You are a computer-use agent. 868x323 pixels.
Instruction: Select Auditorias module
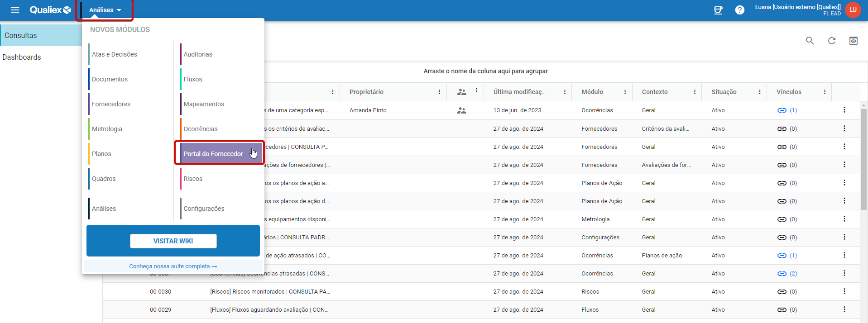[221, 54]
